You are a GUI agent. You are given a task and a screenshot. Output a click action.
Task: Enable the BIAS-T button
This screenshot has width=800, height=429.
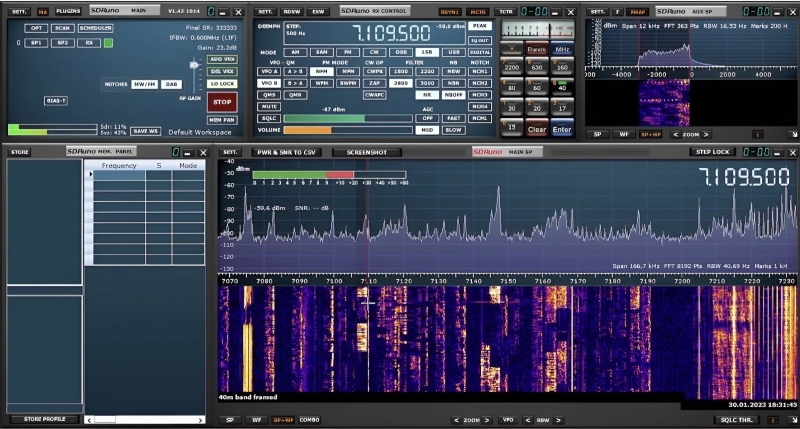(56, 100)
